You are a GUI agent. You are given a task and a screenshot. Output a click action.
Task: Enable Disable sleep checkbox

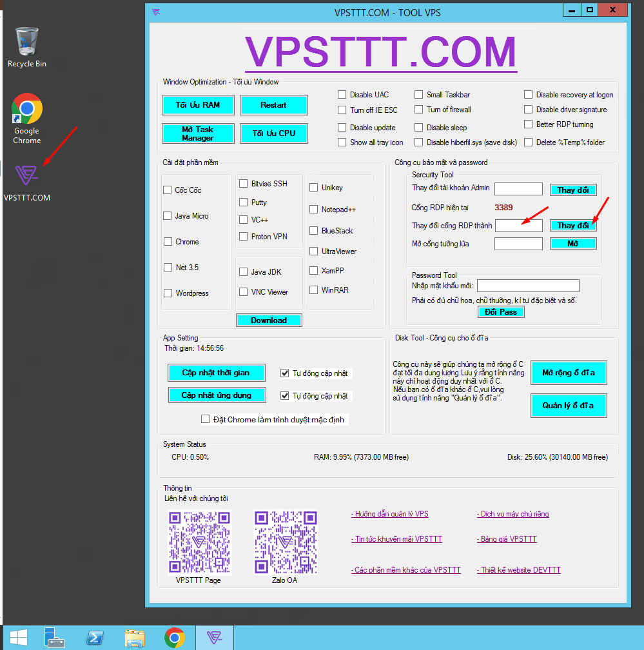[x=419, y=127]
